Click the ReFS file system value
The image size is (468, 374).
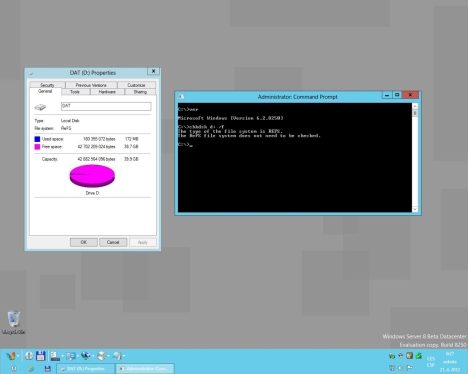[x=66, y=128]
